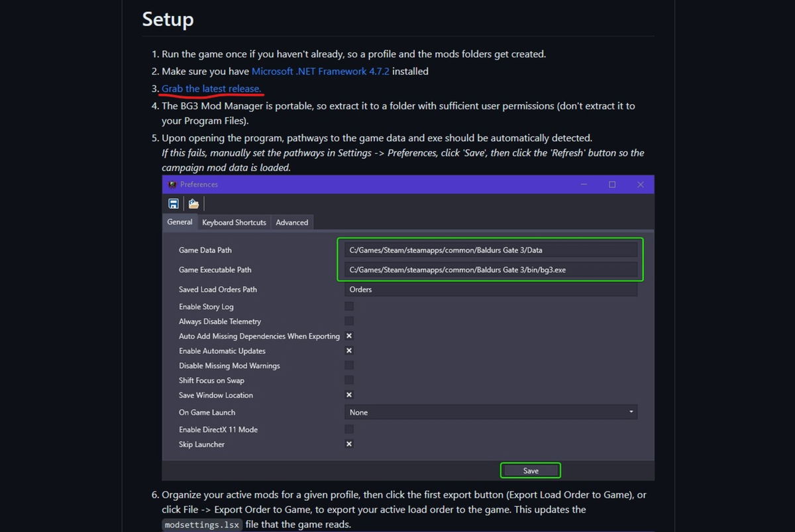Open the On Game Launch dropdown

click(x=490, y=411)
